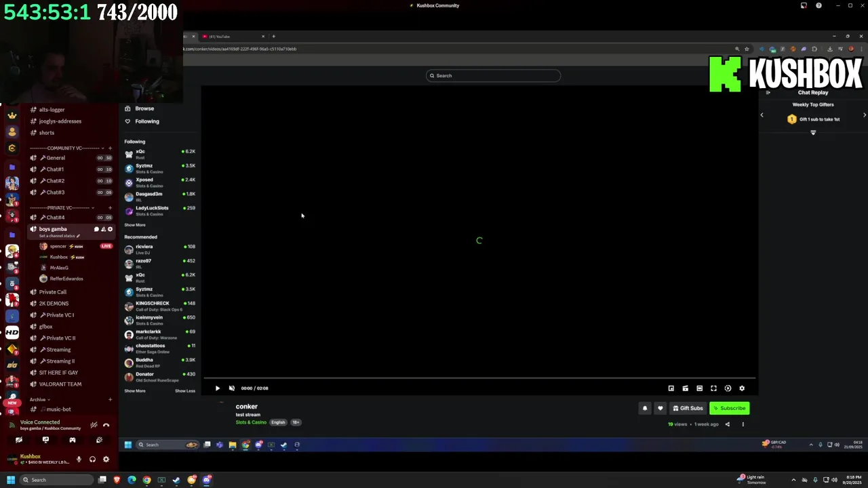Image resolution: width=868 pixels, height=488 pixels.
Task: Open the HD server icon in Discord
Action: [x=12, y=332]
